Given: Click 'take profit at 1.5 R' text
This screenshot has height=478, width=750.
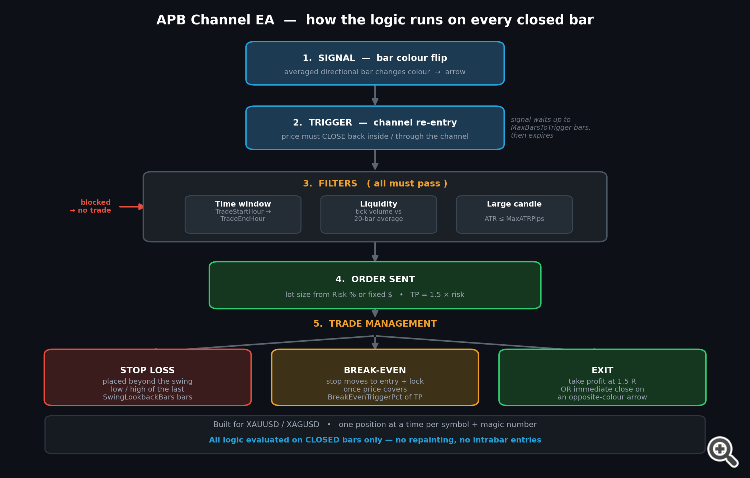Looking at the screenshot, I should [x=602, y=381].
